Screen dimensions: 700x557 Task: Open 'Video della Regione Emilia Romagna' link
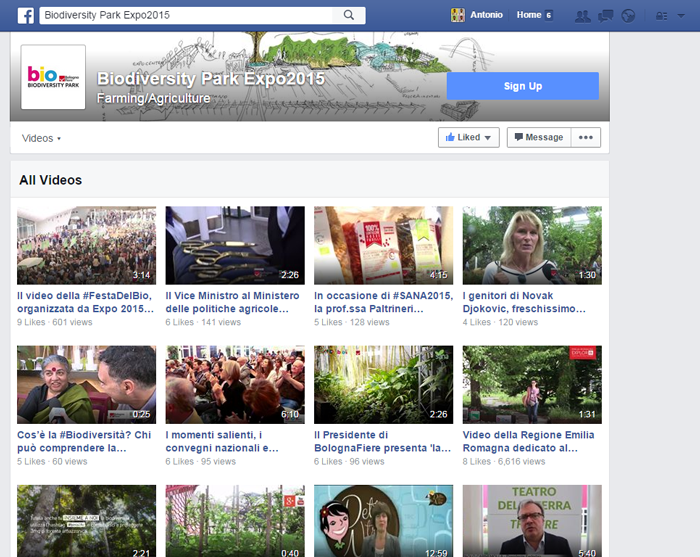click(529, 441)
